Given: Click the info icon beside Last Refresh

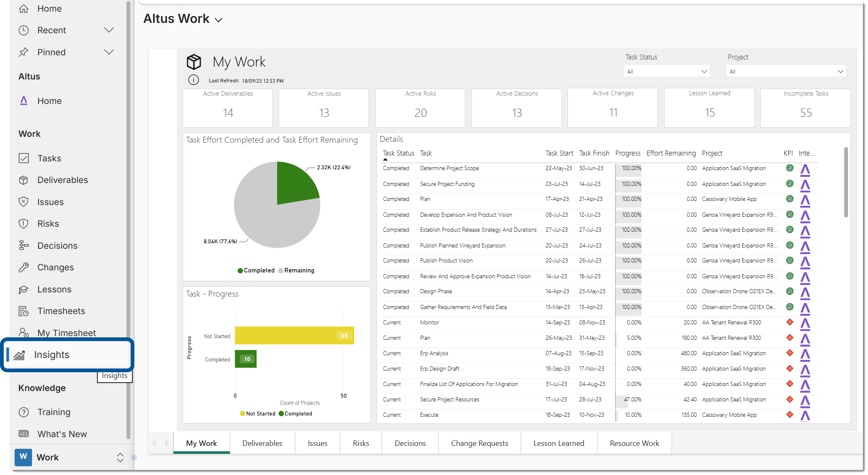Looking at the screenshot, I should point(193,80).
